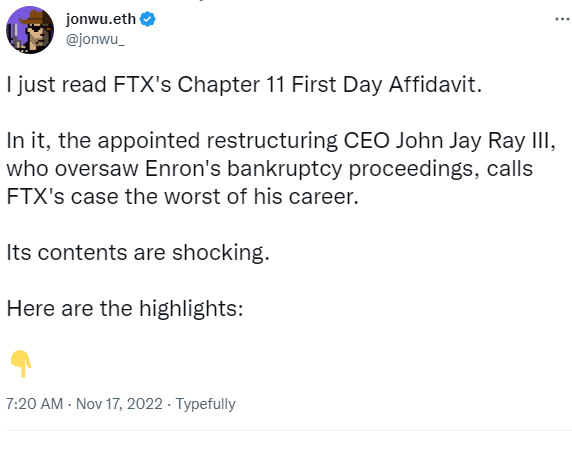572x451 pixels.
Task: Click the 'Here are the highlights:' line
Action: pos(125,309)
